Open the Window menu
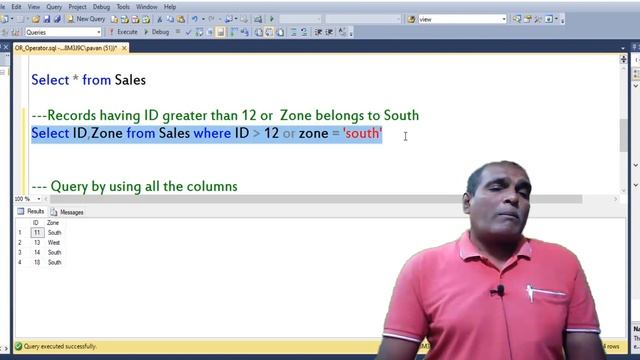The image size is (640, 360). [147, 7]
